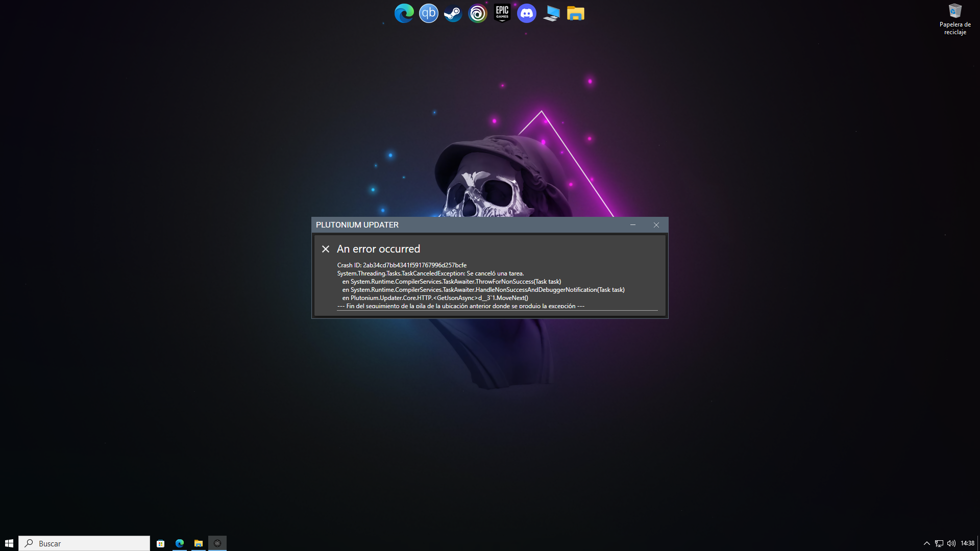Launch qBittorrent from the top dock
Viewport: 980px width, 551px height.
tap(429, 13)
